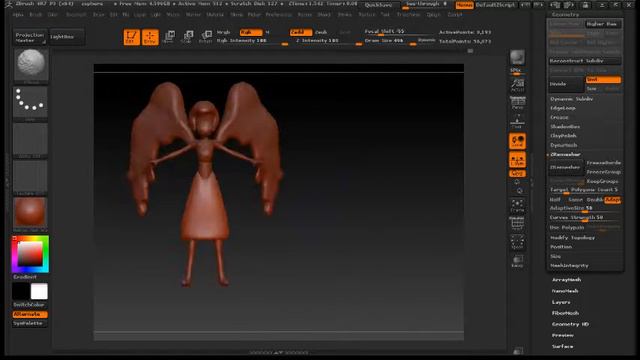Toggle the Adapt option in ZRemesher
This screenshot has height=360, width=640.
click(x=613, y=200)
